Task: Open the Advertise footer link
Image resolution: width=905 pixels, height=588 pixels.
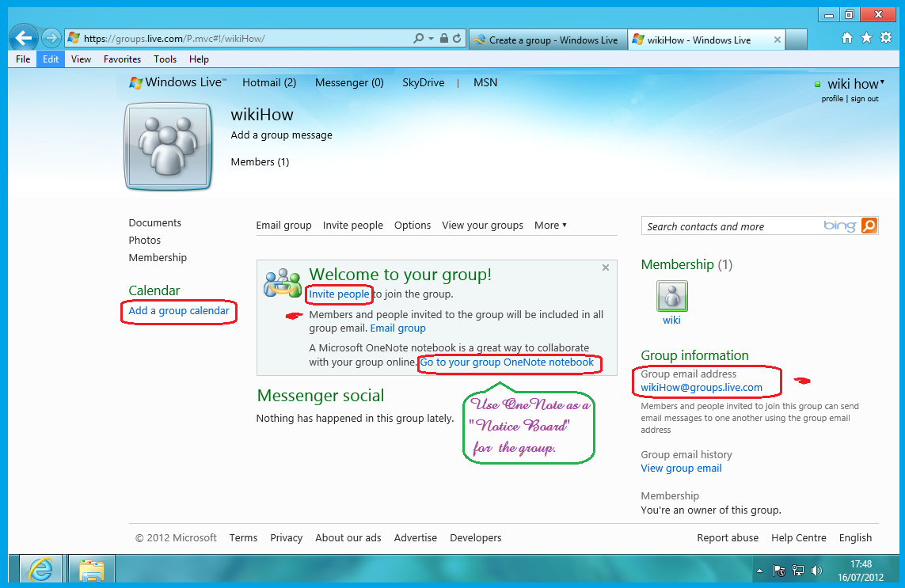Action: pos(416,538)
